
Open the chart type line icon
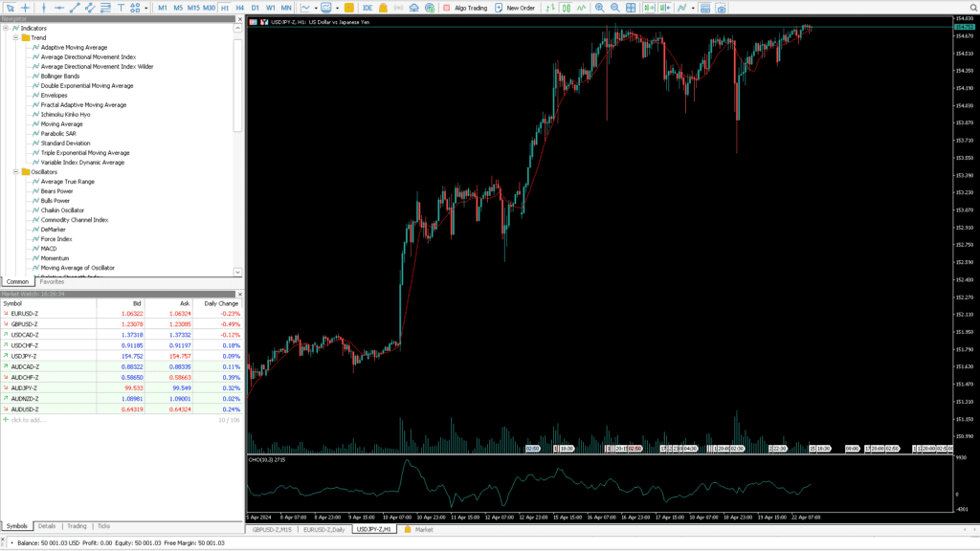[305, 8]
